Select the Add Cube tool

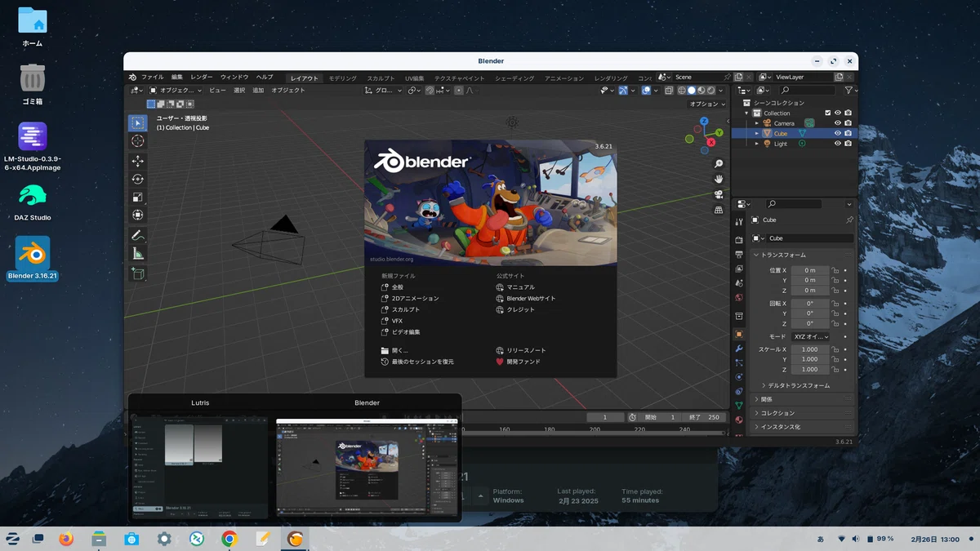[x=137, y=274]
